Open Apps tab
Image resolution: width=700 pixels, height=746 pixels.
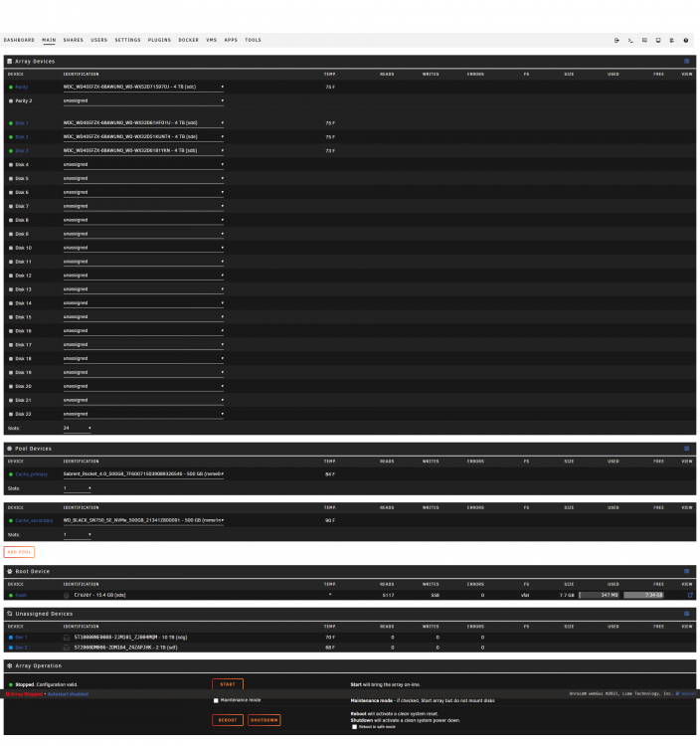pyautogui.click(x=231, y=40)
